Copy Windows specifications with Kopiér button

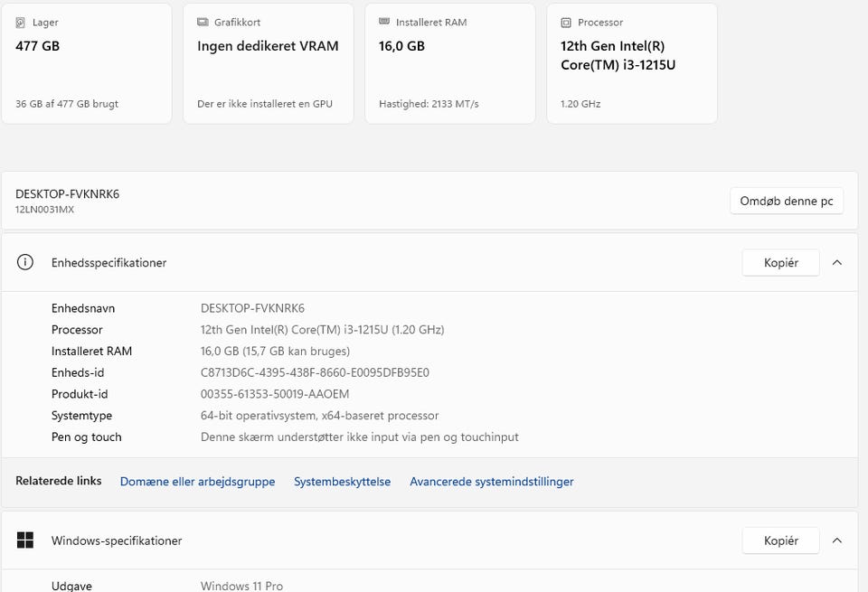tap(780, 540)
